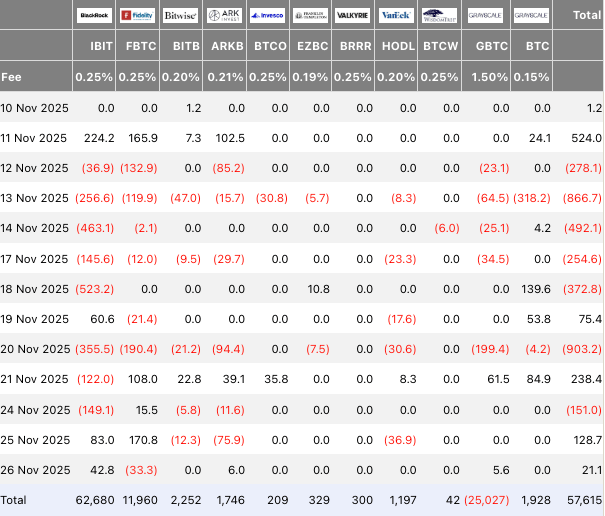The height and width of the screenshot is (516, 605).
Task: Click the 0.19% EZBC fee cell
Action: pyautogui.click(x=310, y=77)
